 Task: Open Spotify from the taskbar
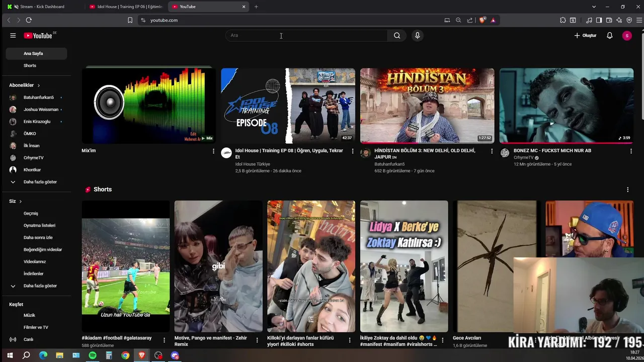[93, 355]
